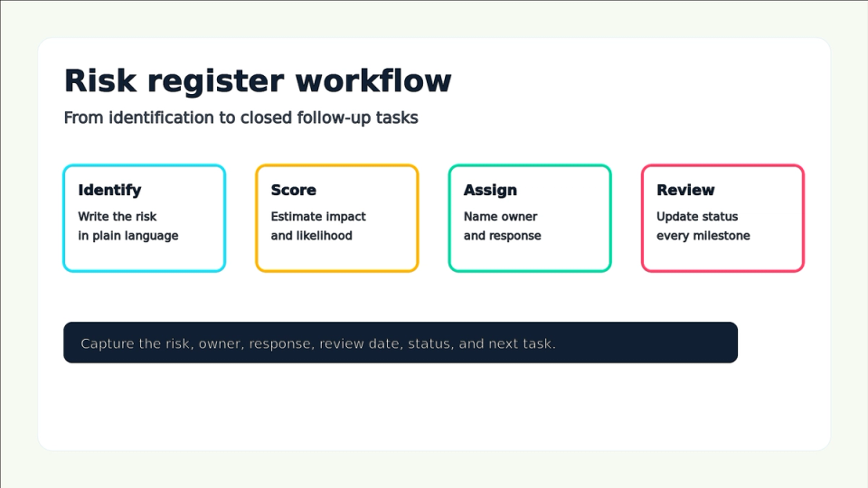Screen dimensions: 868x488
Task: Click 'Write the risk' text line
Action: pyautogui.click(x=118, y=216)
